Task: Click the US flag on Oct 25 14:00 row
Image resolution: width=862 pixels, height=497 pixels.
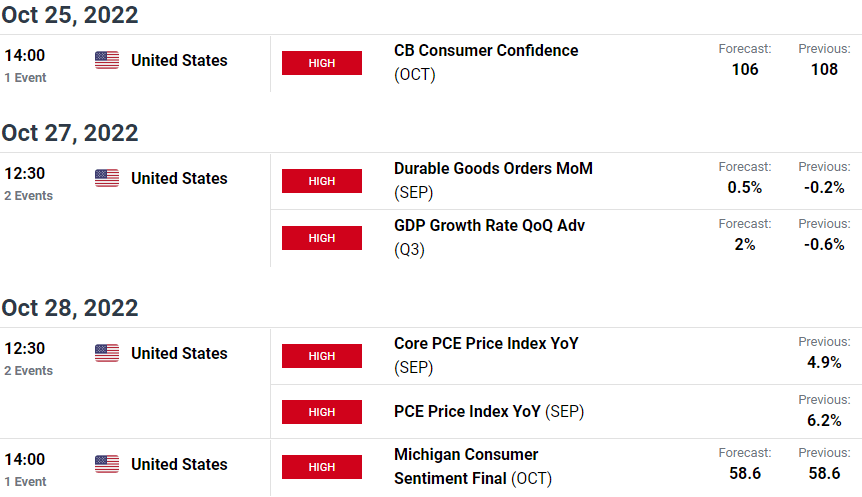Action: click(x=107, y=60)
